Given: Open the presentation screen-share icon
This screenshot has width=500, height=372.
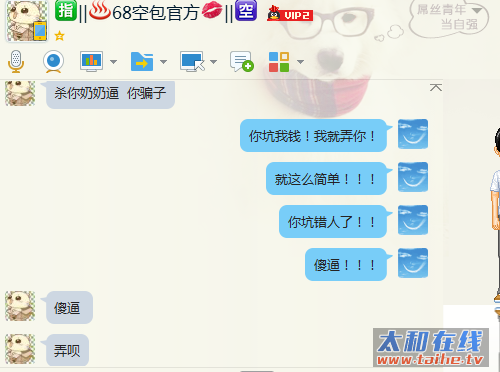Looking at the screenshot, I should [x=91, y=61].
